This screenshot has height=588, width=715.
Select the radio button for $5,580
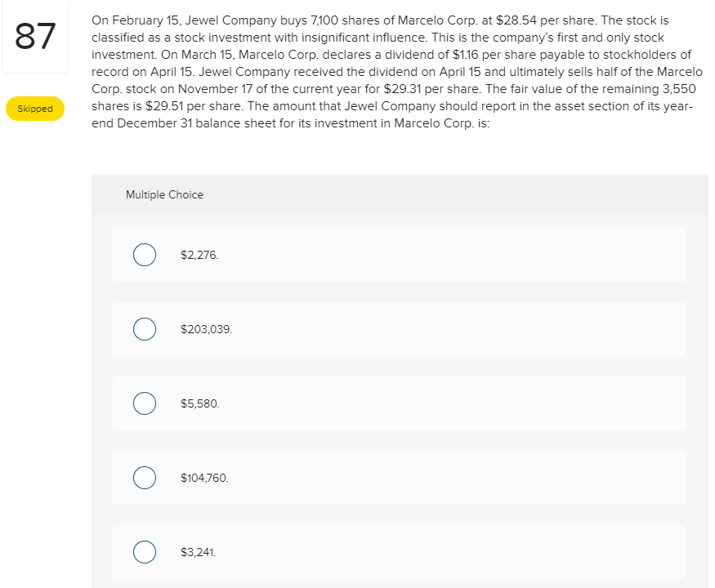pos(145,403)
